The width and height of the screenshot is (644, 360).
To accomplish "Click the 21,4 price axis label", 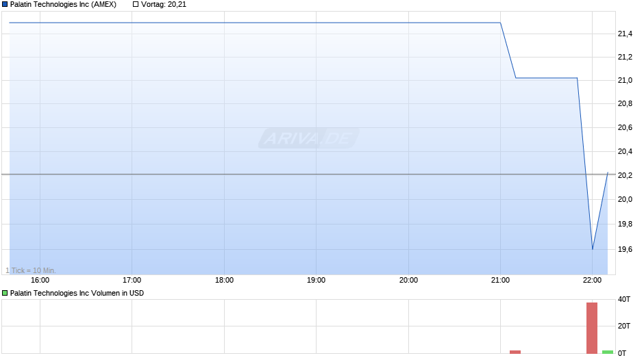I will click(625, 34).
